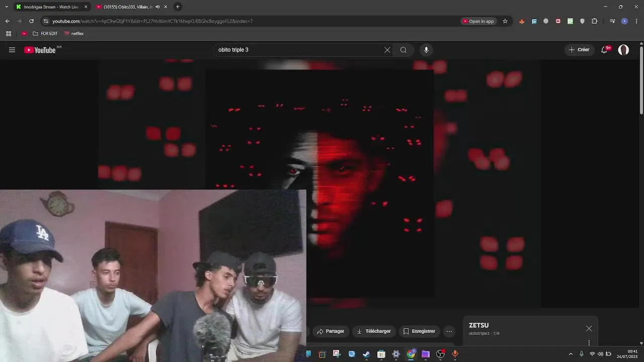Click the Télécharger button
Image resolution: width=644 pixels, height=362 pixels.
pos(374,331)
